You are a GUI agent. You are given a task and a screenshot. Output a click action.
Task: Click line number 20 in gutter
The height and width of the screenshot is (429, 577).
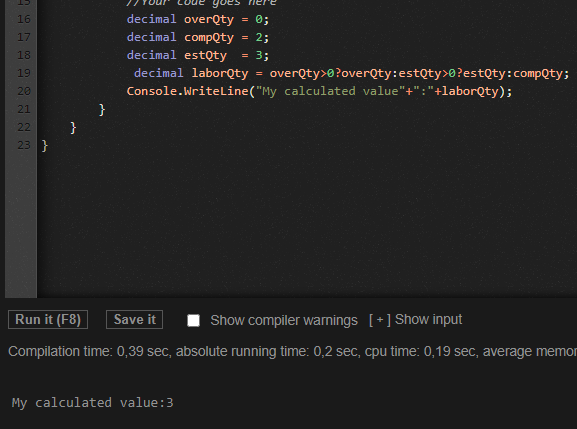tap(24, 91)
